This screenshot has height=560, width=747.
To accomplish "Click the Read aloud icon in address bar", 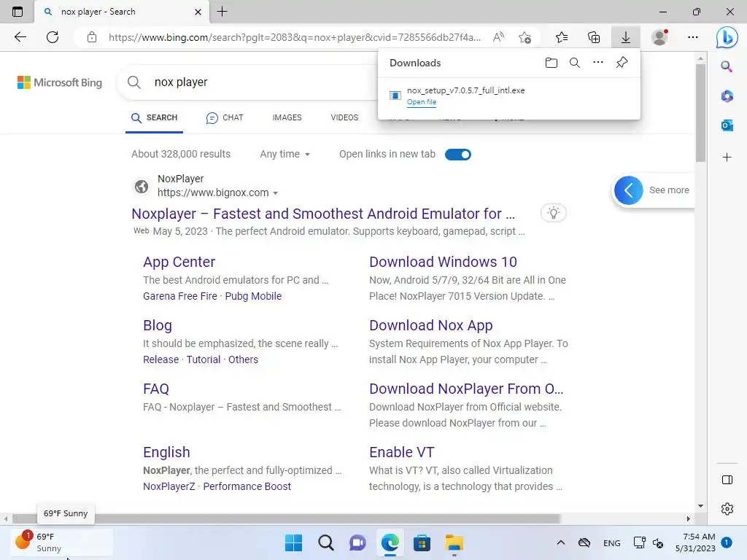I will click(x=498, y=37).
